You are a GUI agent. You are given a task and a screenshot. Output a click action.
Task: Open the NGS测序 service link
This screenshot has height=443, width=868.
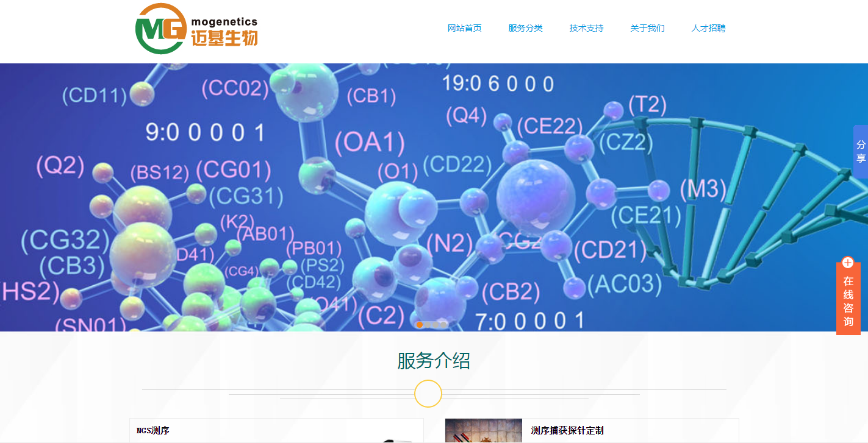(152, 431)
